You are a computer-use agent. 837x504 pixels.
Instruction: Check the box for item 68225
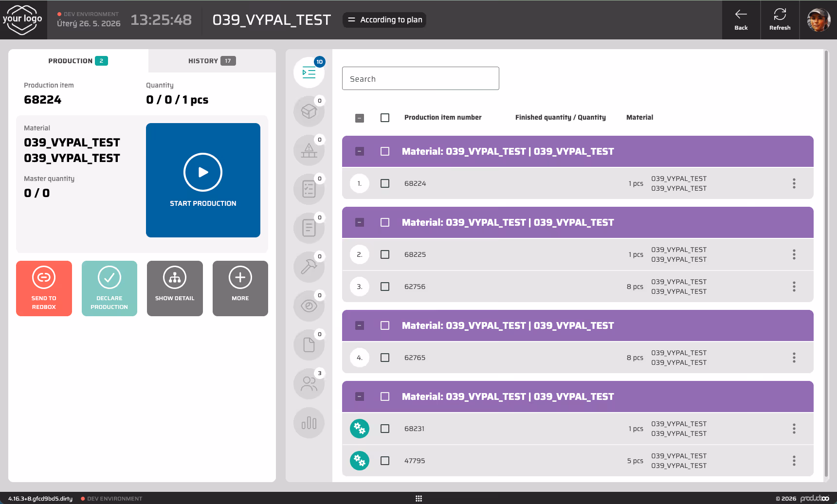point(385,254)
